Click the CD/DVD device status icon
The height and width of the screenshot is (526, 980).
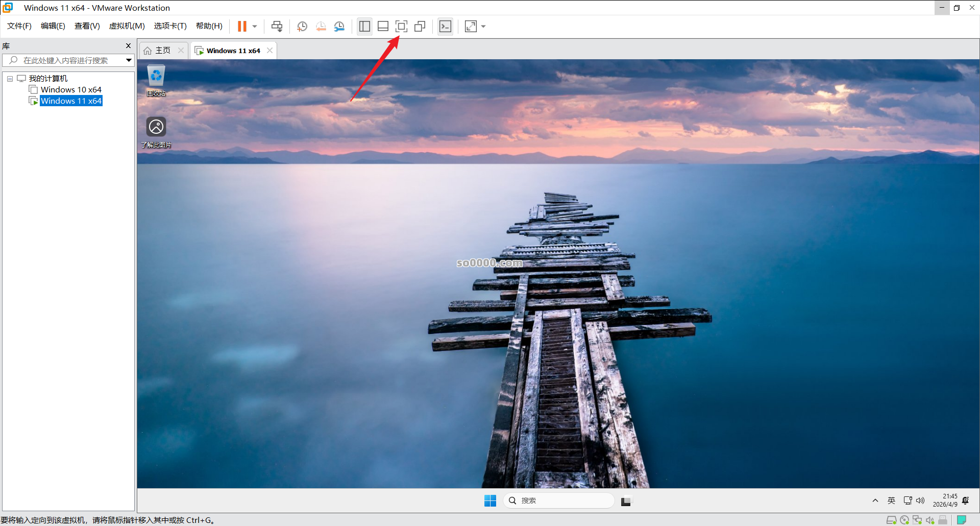[x=904, y=520]
